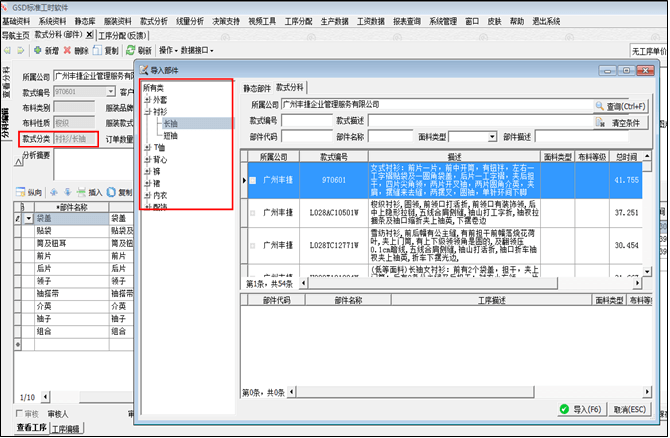Switch to the 工序分配(反馈) tab
This screenshot has height=438, width=670.
point(123,35)
